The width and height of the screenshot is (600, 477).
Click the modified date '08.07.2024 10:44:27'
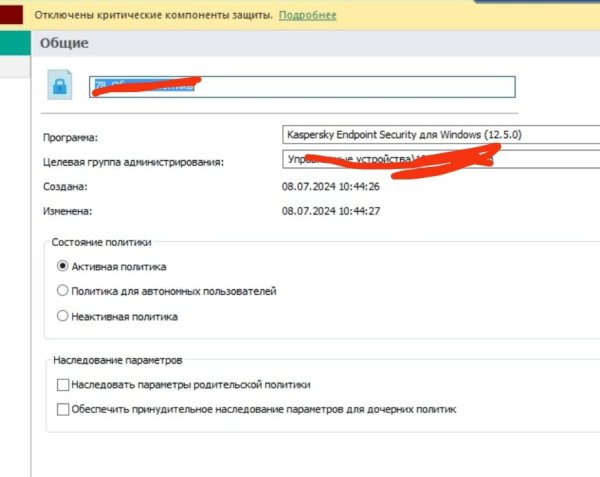pos(331,211)
